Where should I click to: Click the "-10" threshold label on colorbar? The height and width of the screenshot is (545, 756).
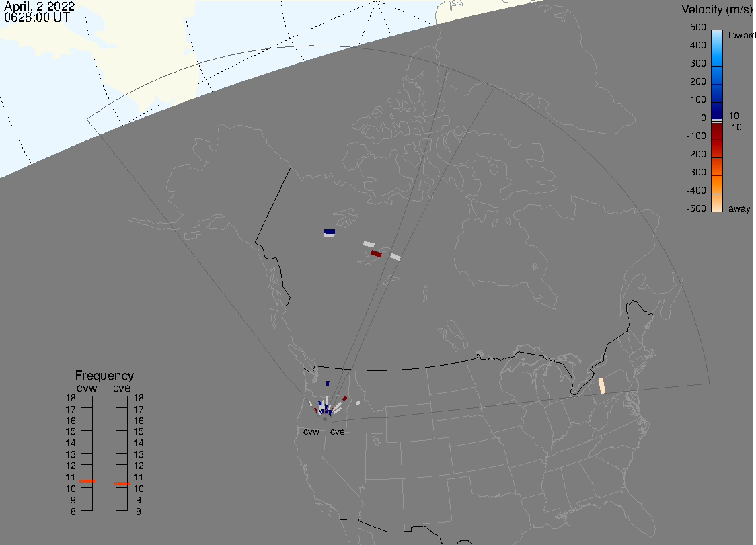[x=734, y=127]
